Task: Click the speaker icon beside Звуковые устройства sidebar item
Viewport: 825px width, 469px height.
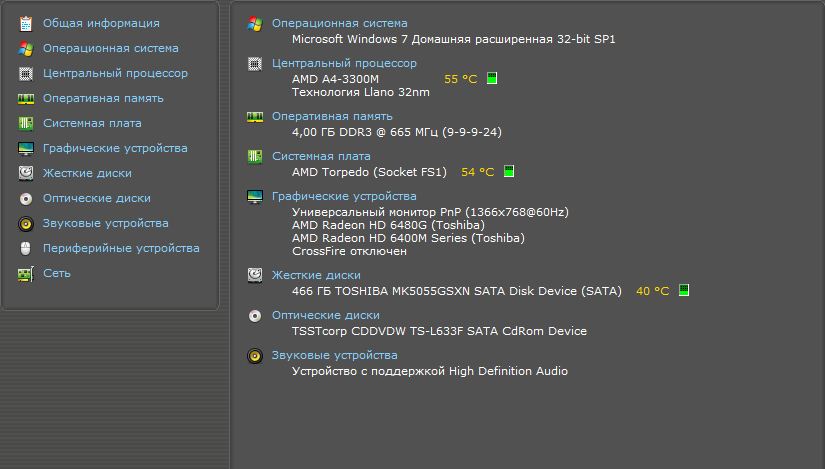Action: pos(26,223)
